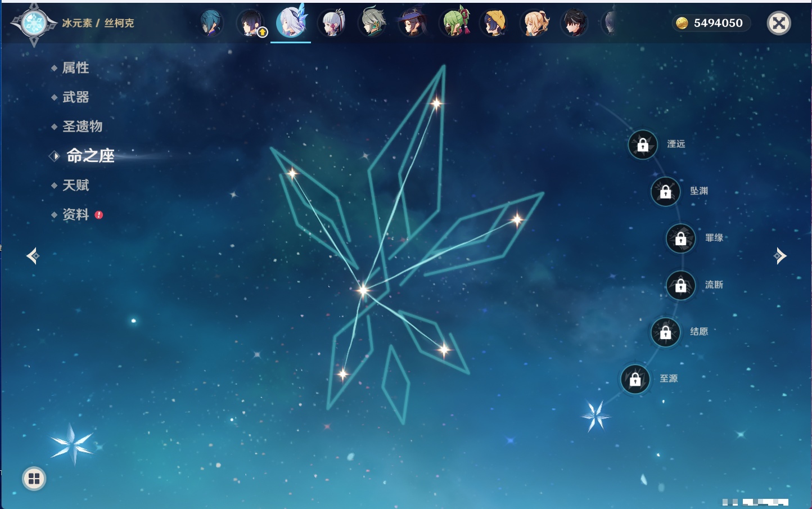Open the grid menu icon at bottom-left
The image size is (812, 509).
34,479
